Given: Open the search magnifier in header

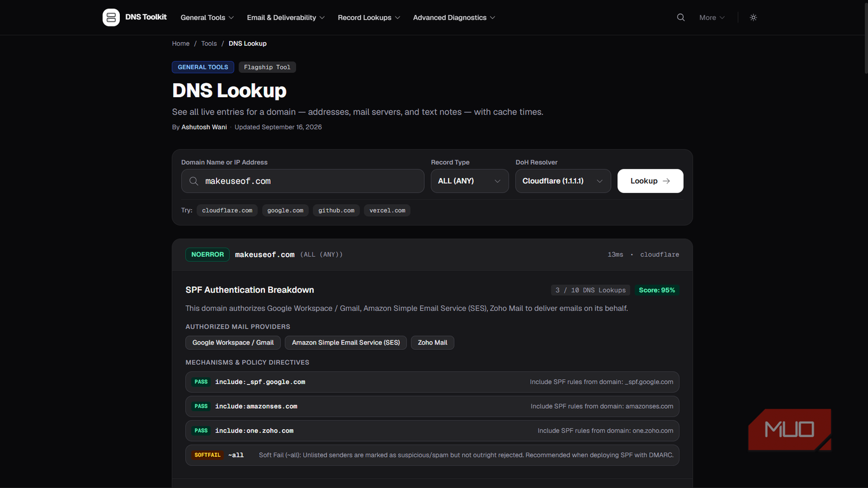Looking at the screenshot, I should [x=681, y=17].
